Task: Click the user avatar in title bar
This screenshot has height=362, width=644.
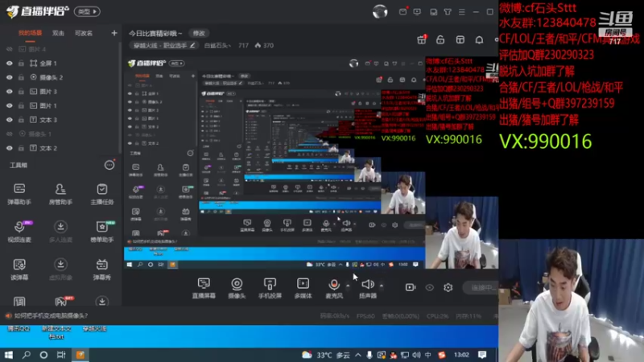Action: pos(380,11)
